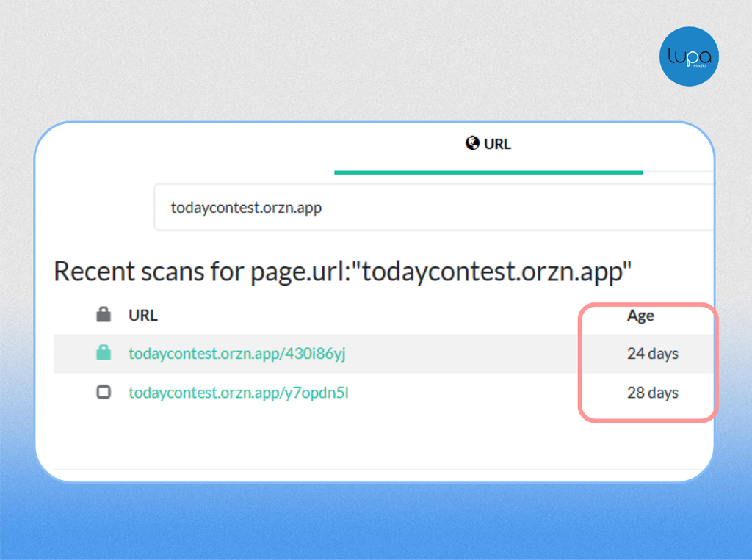The image size is (752, 560).
Task: Open todaycontest.orzn.app/y7opdn5l scan result
Action: 239,392
